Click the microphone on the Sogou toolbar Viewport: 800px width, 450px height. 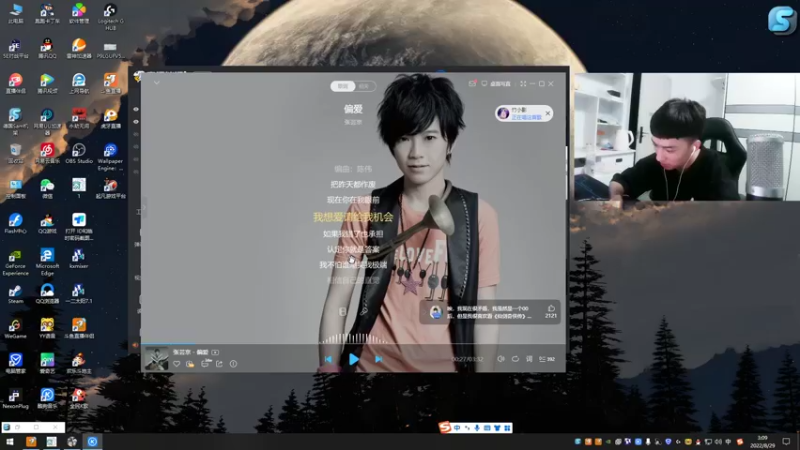tap(477, 428)
